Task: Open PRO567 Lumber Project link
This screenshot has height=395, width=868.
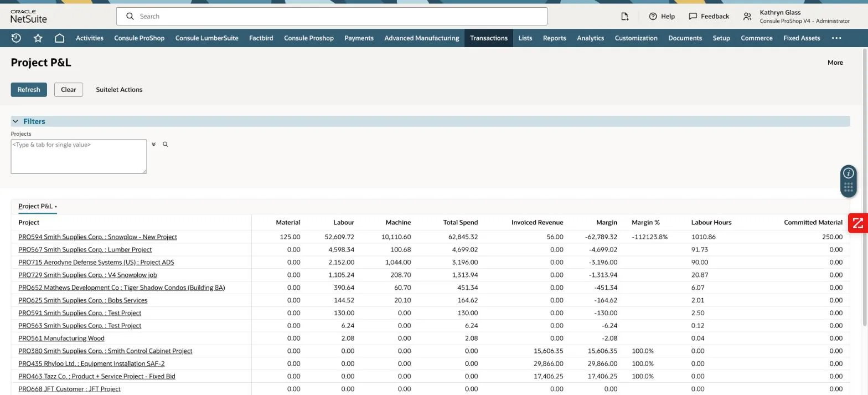Action: [x=85, y=250]
